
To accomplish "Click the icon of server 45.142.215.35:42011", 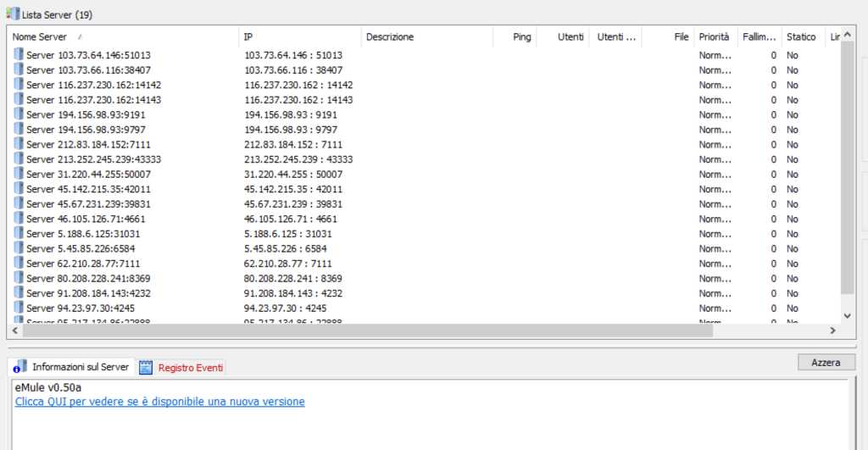I will point(19,189).
